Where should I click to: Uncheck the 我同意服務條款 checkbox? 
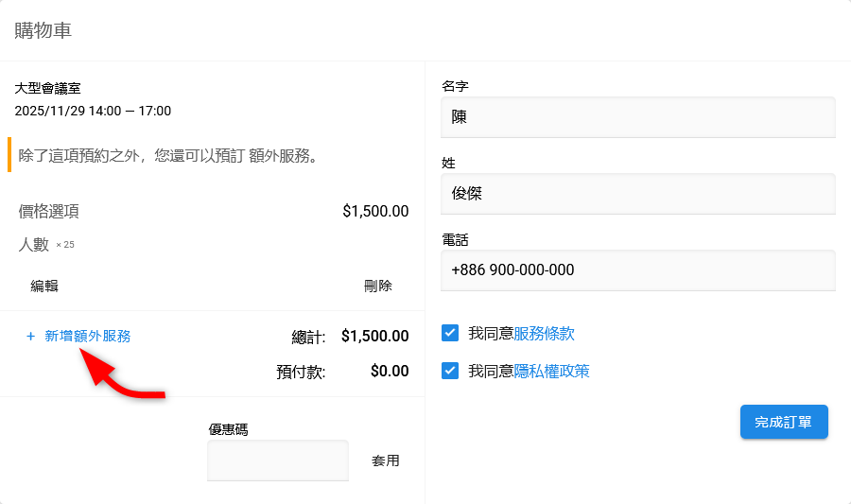[x=450, y=333]
